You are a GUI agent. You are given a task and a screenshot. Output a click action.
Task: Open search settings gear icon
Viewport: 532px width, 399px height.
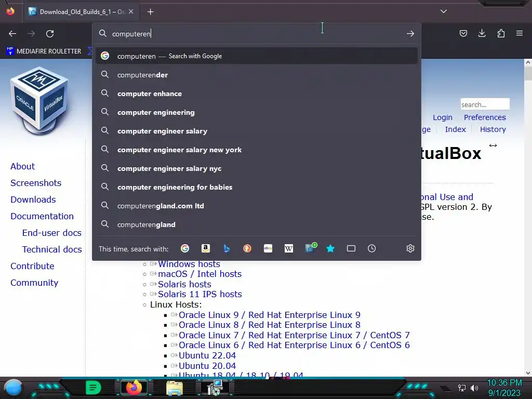[410, 249]
